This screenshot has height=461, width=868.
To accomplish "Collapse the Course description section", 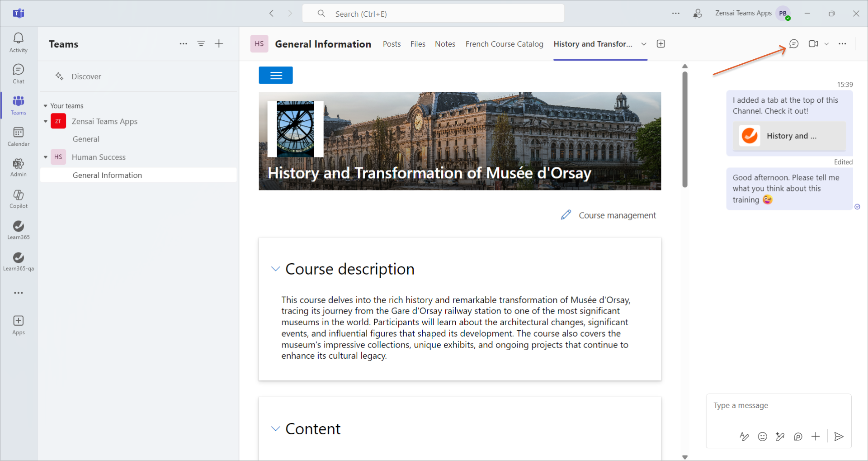I will [x=275, y=269].
